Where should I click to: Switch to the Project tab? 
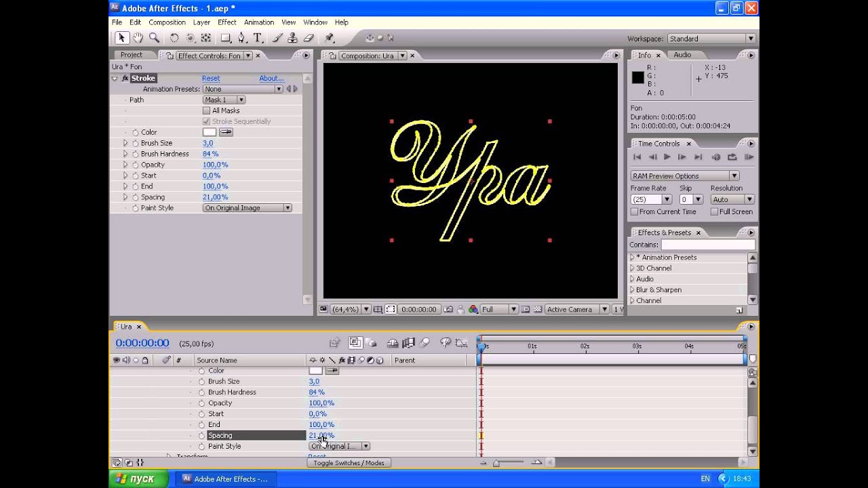click(x=132, y=55)
